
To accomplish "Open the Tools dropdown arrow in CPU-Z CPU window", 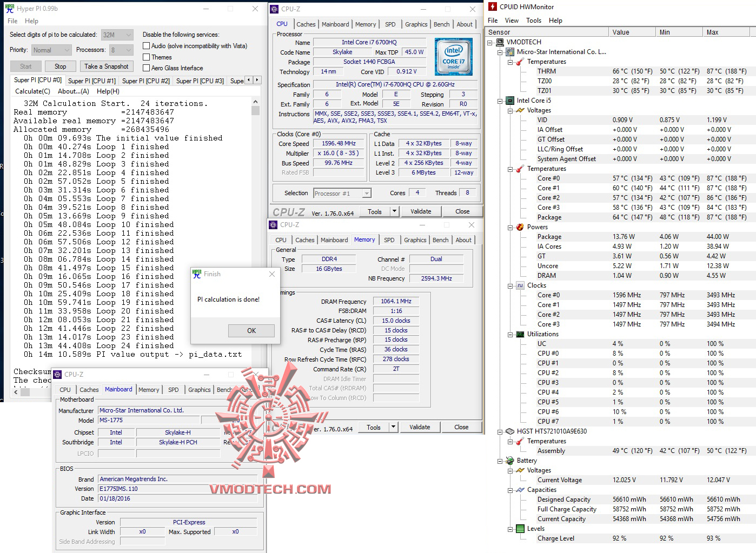I will 394,211.
